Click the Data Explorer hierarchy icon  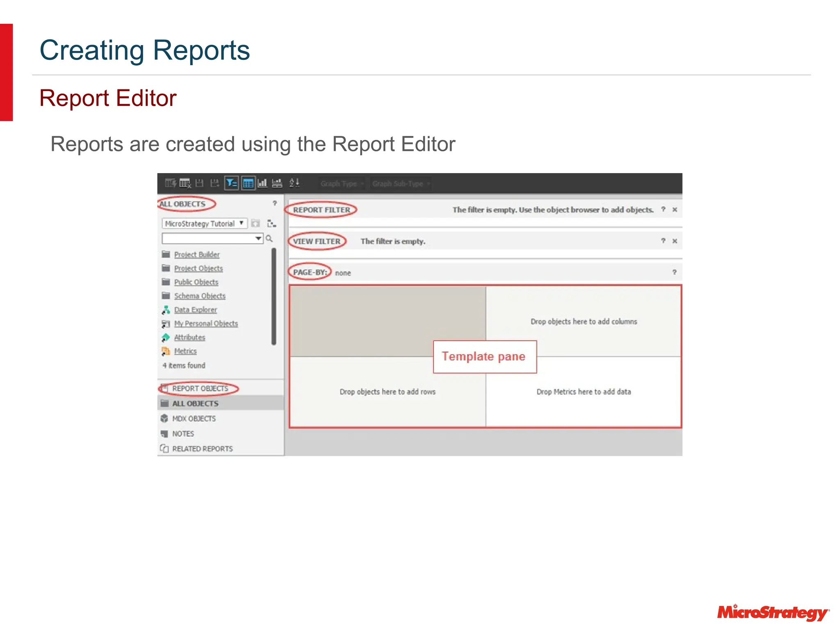coord(166,310)
